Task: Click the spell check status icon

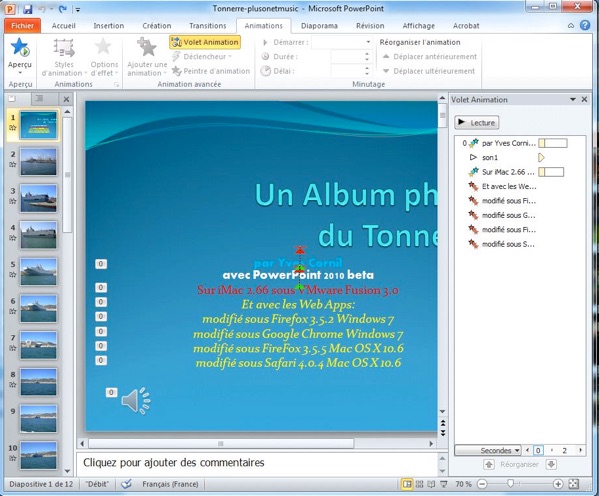Action: tap(126, 484)
